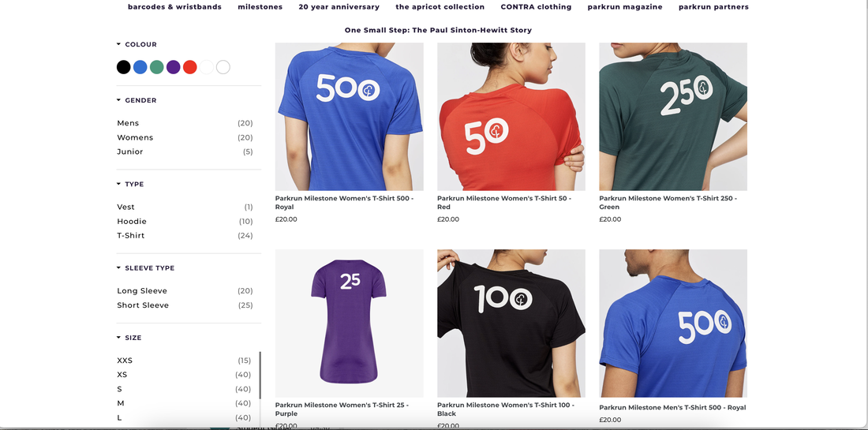Screen dimensions: 868x430
Task: Open the CONTRA clothing menu
Action: pos(536,7)
